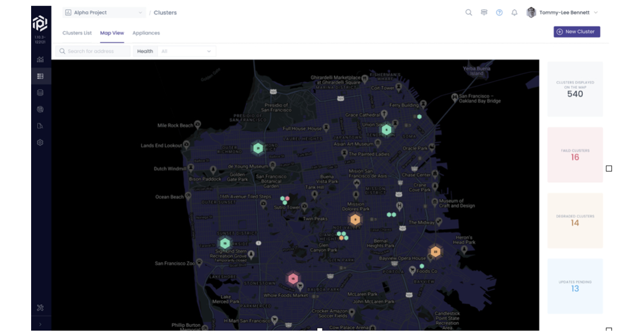Open the document report icon in sidebar
This screenshot has height=336, width=644.
point(41,125)
